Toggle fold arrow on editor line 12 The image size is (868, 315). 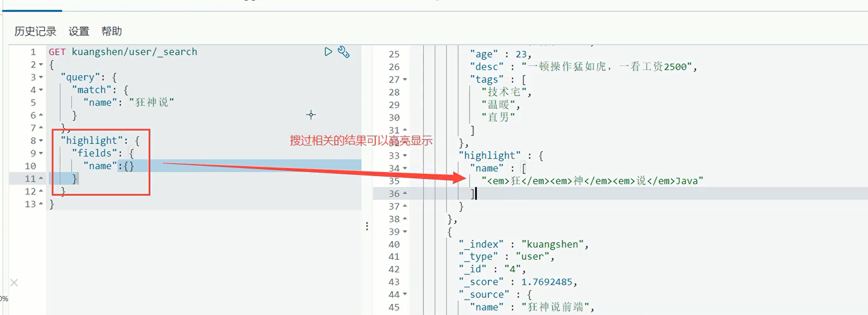coord(41,191)
